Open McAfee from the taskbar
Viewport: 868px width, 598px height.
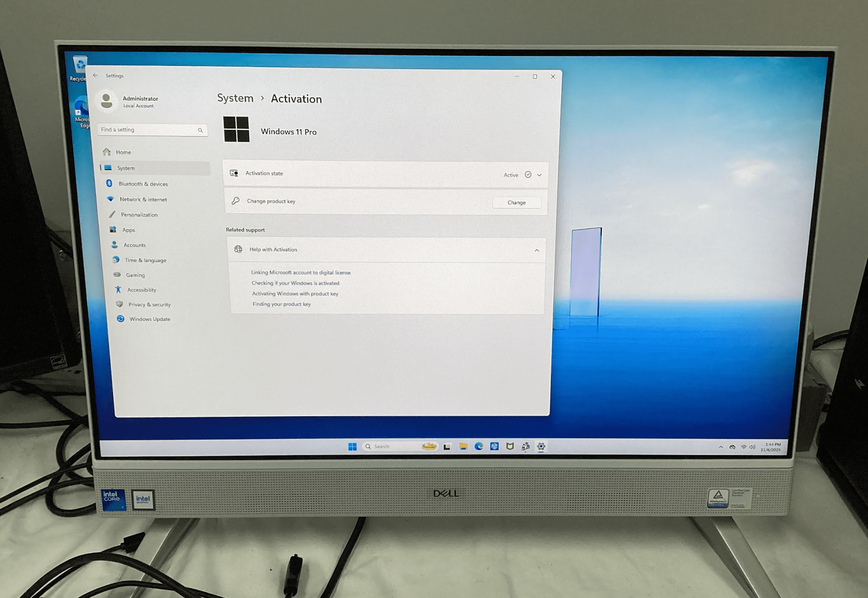click(x=510, y=447)
